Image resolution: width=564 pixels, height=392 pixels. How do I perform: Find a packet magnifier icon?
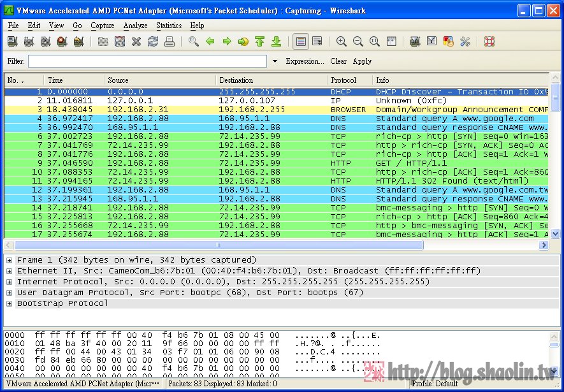tap(194, 41)
